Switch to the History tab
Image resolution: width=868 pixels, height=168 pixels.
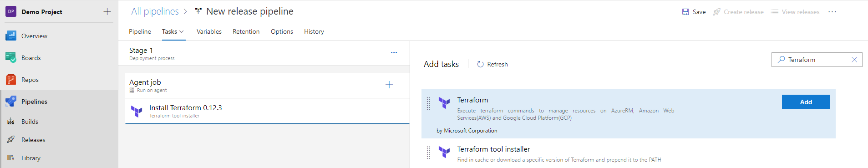(x=314, y=31)
